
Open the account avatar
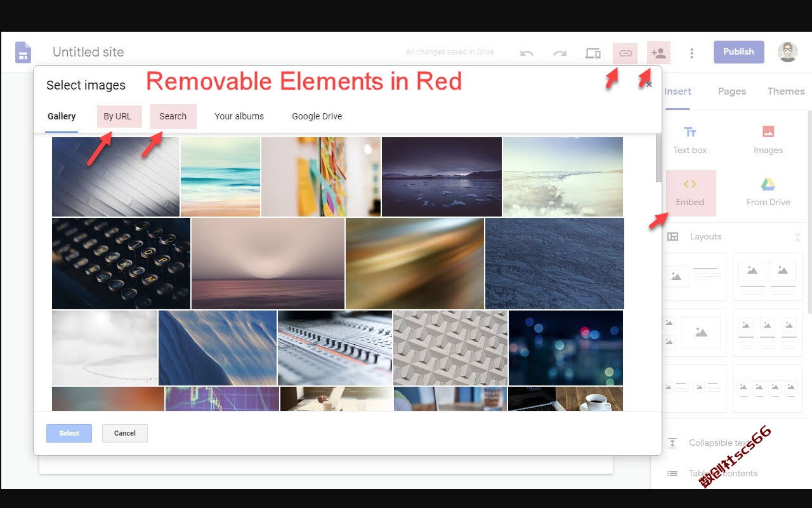point(788,52)
